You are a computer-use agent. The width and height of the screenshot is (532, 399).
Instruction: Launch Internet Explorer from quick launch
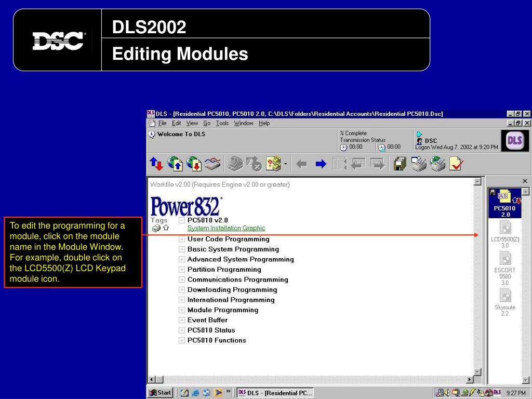pos(196,393)
